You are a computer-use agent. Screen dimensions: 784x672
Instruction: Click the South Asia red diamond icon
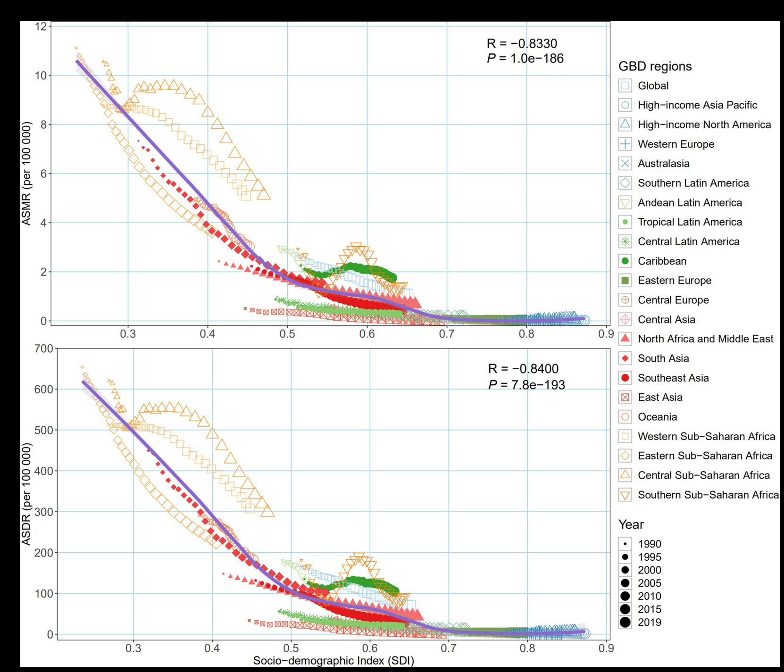[x=625, y=358]
